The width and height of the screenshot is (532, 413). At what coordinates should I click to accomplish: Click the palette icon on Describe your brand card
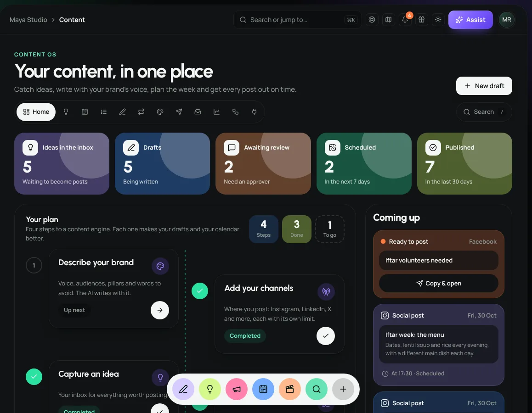coord(160,266)
